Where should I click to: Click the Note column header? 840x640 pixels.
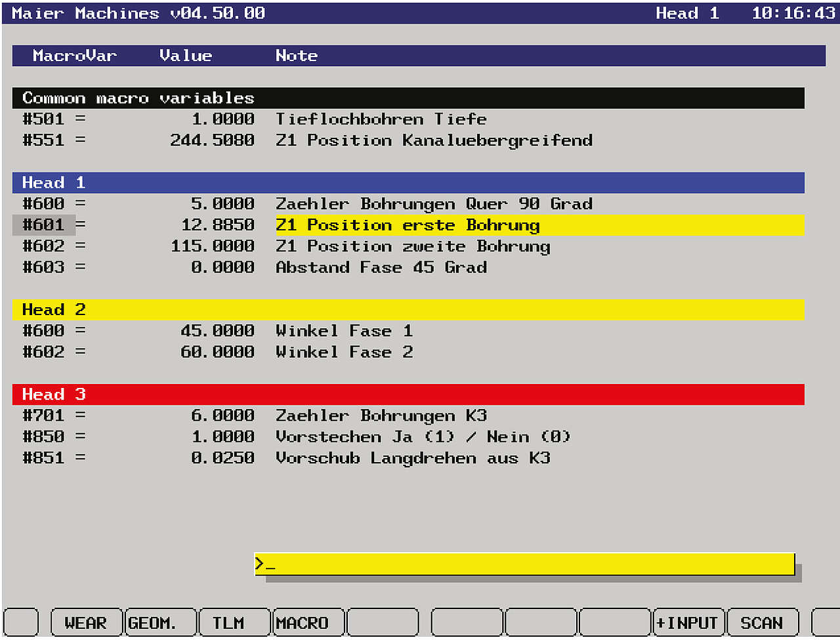coord(297,56)
